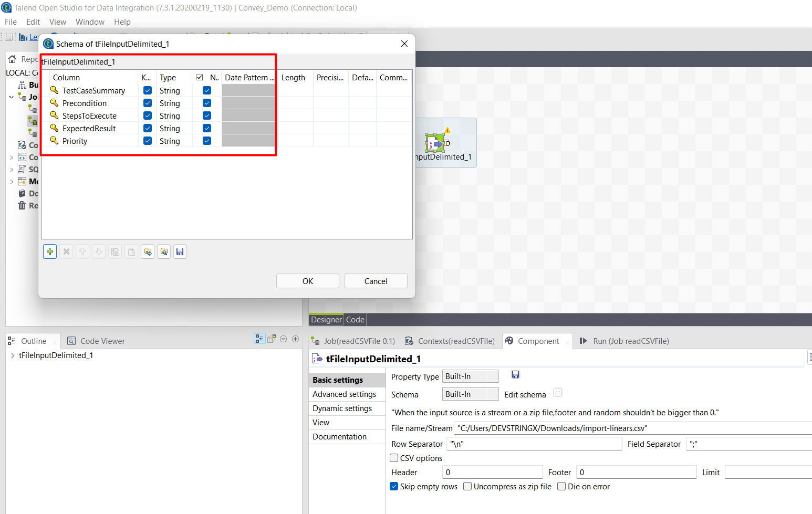Confirm the schema with OK
812x514 pixels.
(307, 280)
